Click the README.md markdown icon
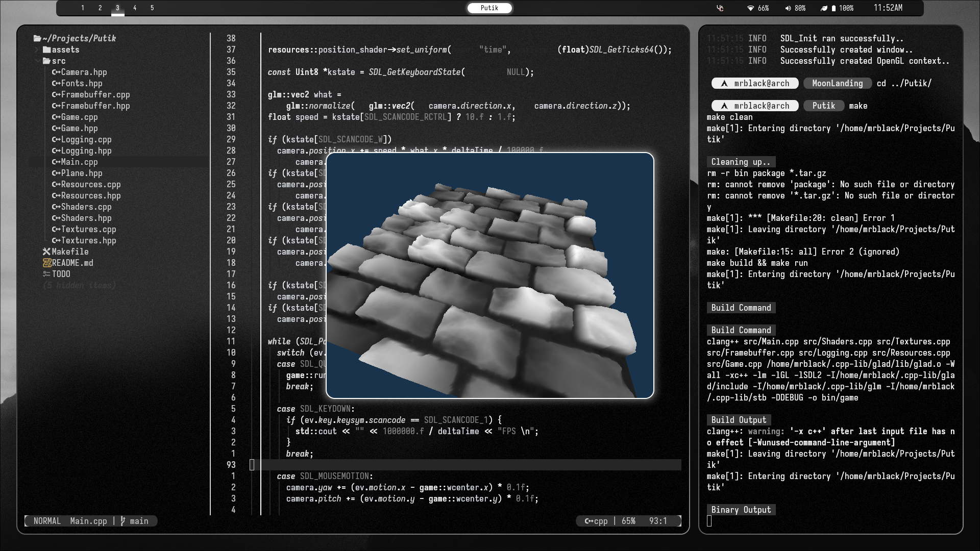980x551 pixels. coord(47,263)
